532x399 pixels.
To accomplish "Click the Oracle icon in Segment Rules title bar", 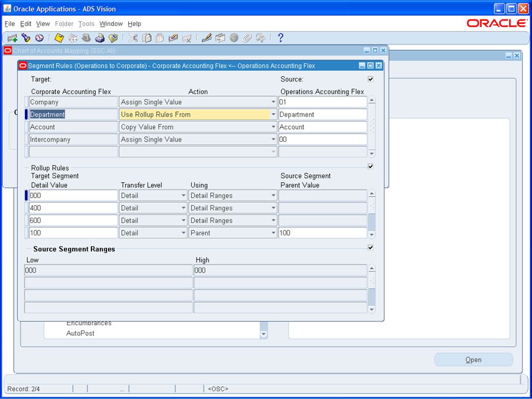I will coord(23,66).
